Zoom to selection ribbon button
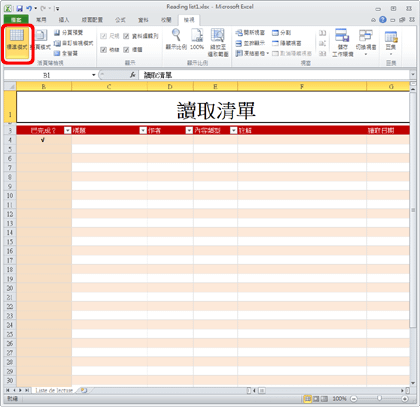This screenshot has width=420, height=407. (218, 42)
